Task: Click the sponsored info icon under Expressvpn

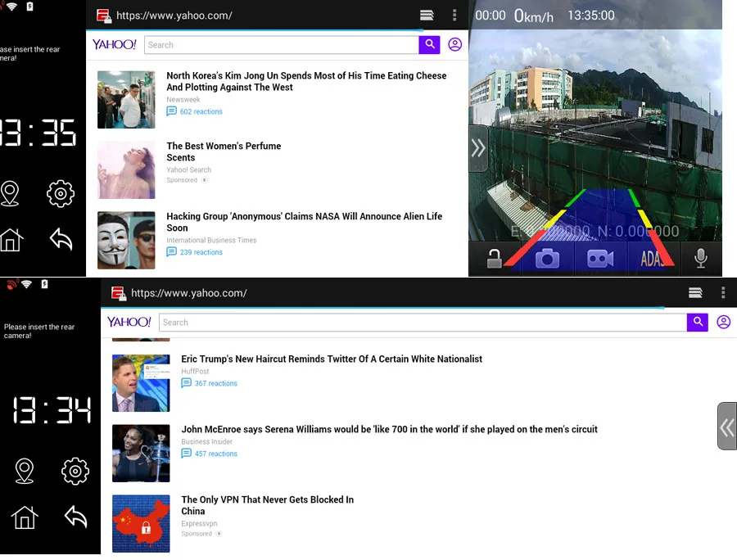Action: pyautogui.click(x=219, y=534)
